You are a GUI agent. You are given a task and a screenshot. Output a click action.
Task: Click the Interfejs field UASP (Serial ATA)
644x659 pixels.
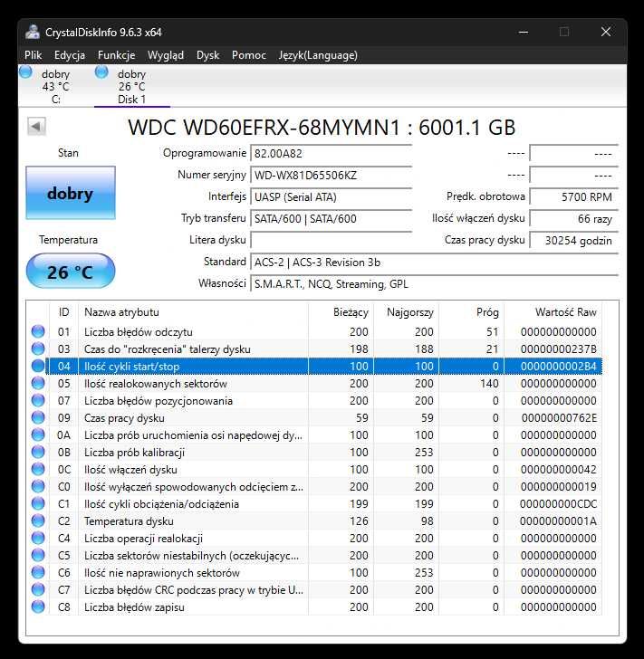(331, 196)
